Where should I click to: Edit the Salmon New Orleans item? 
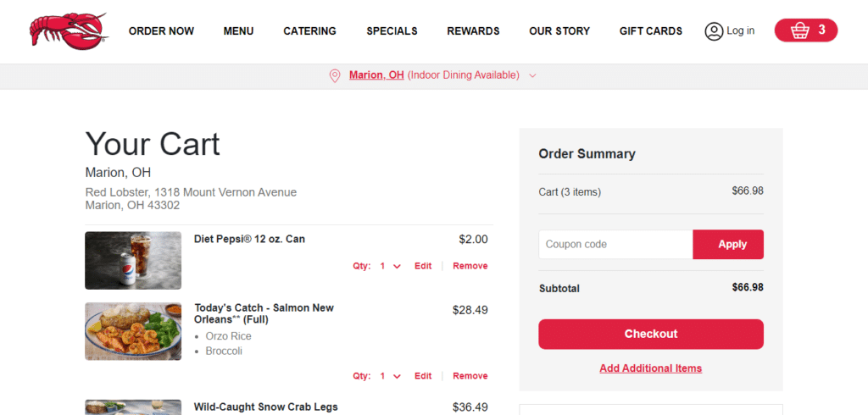(x=423, y=376)
